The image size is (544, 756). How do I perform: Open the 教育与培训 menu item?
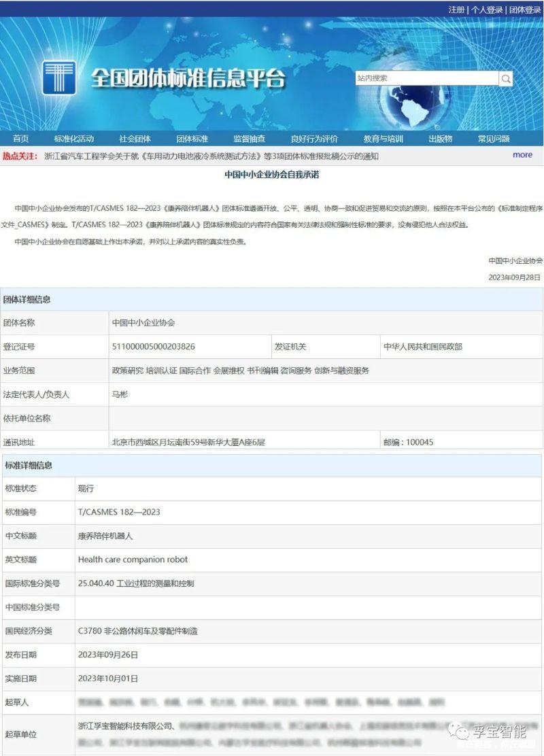[x=383, y=139]
